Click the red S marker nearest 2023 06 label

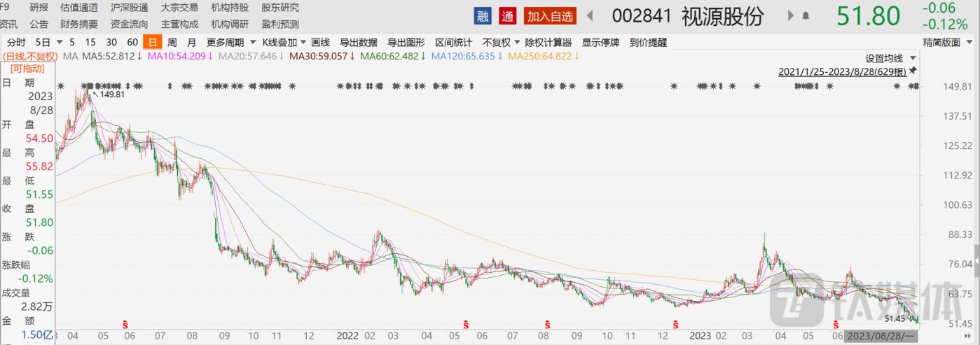(x=836, y=324)
